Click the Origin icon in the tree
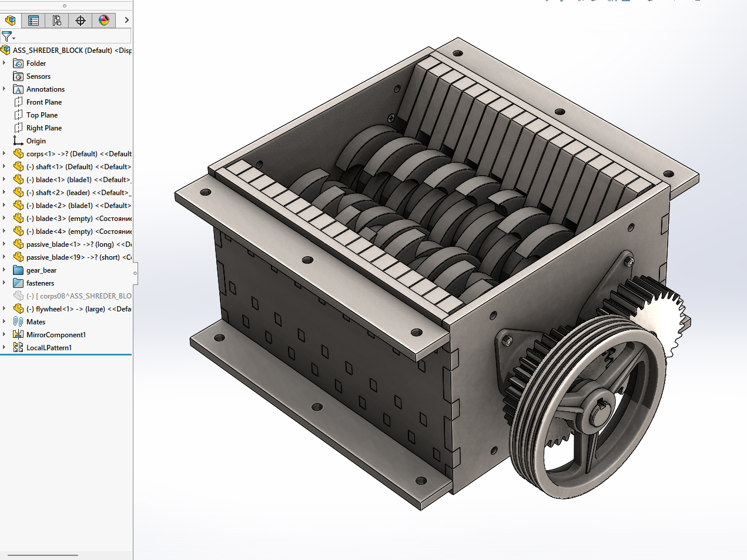747x560 pixels. (18, 140)
